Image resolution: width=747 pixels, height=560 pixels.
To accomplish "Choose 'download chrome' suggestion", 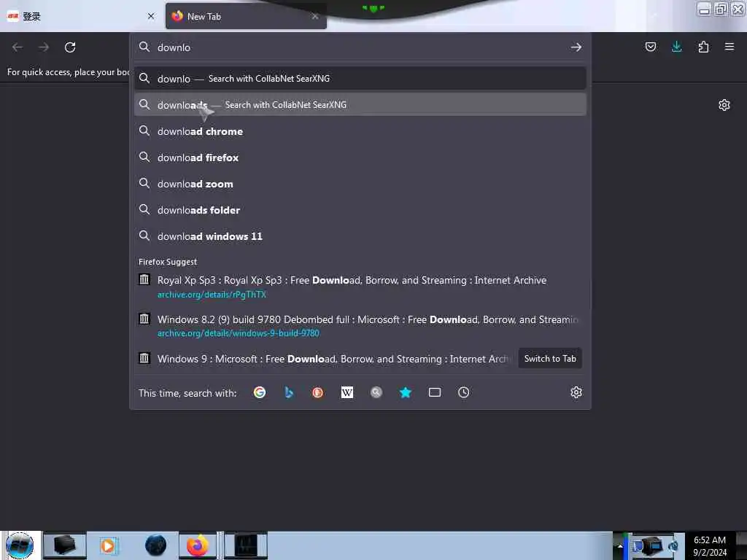I will click(x=360, y=131).
